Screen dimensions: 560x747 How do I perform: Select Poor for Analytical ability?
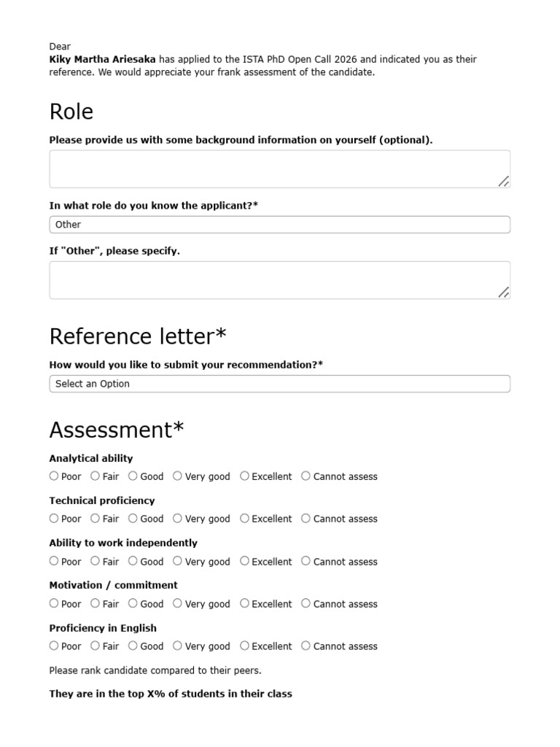point(54,476)
